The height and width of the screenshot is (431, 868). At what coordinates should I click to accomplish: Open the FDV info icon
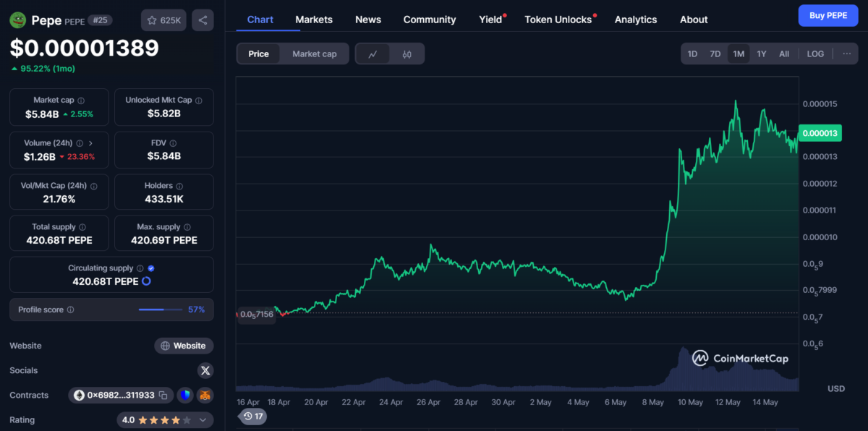[173, 143]
